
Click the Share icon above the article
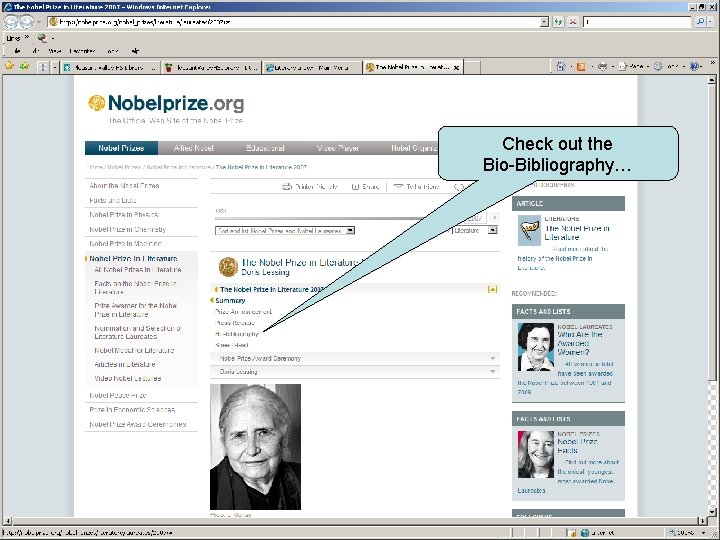[x=355, y=186]
